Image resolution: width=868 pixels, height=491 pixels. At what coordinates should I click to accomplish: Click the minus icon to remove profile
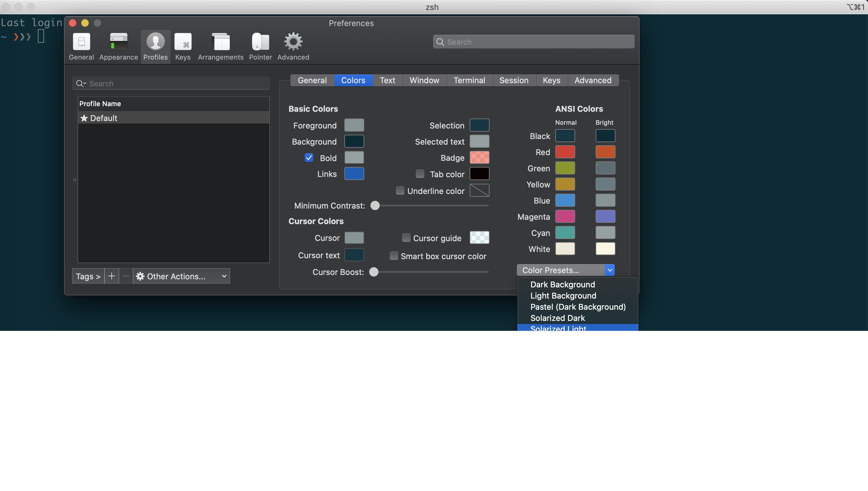tap(126, 276)
